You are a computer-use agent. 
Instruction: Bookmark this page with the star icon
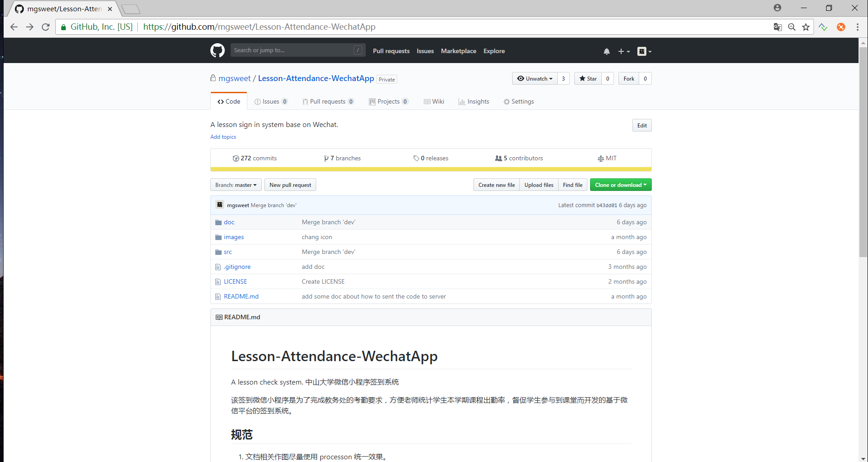coord(806,27)
